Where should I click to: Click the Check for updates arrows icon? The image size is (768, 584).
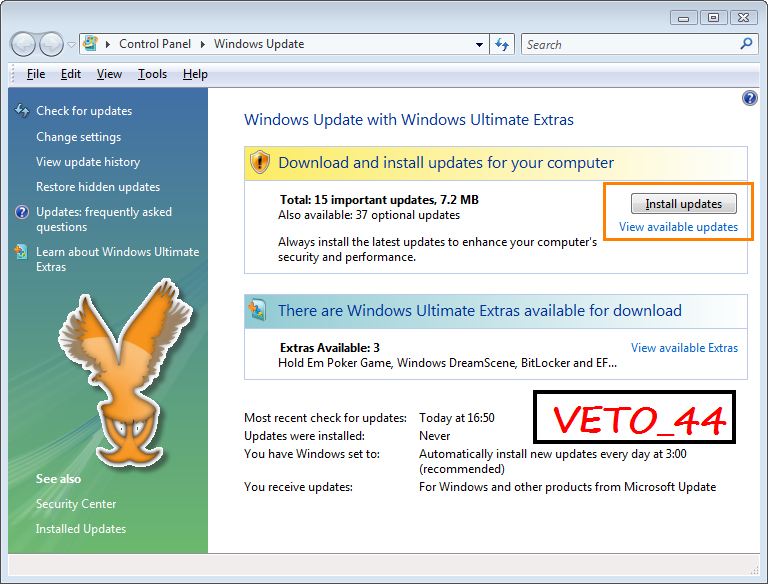pyautogui.click(x=22, y=110)
